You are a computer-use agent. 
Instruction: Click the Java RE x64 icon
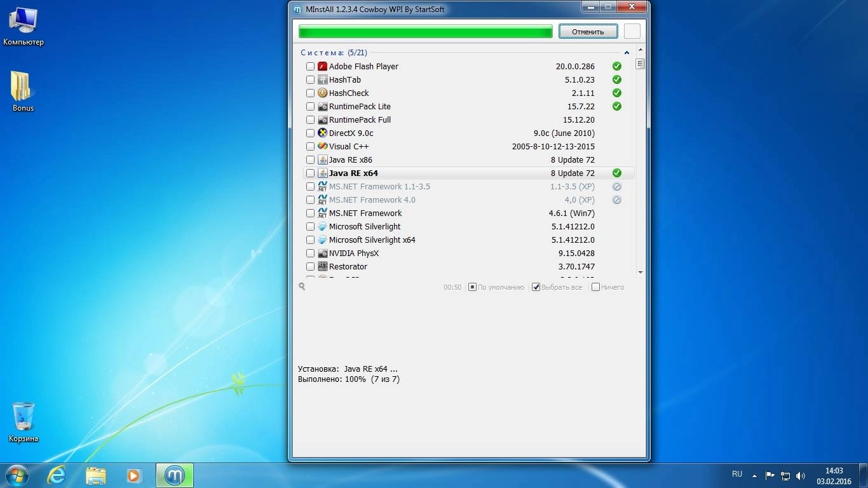pyautogui.click(x=322, y=173)
